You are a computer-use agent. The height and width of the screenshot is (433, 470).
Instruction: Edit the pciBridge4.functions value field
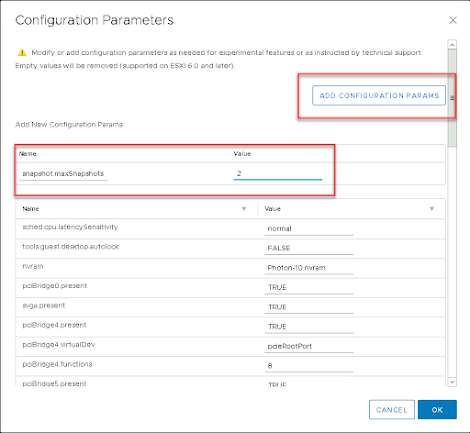point(309,366)
